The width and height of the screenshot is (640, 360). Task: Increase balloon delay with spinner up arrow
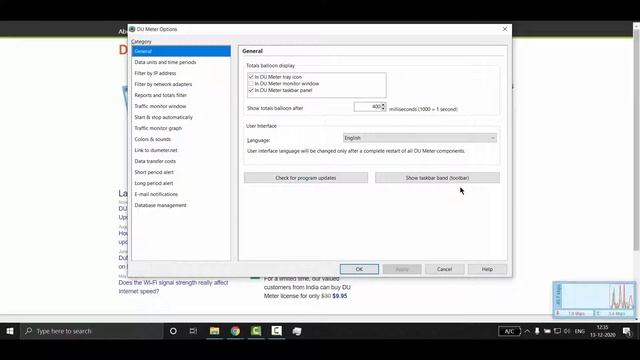383,104
